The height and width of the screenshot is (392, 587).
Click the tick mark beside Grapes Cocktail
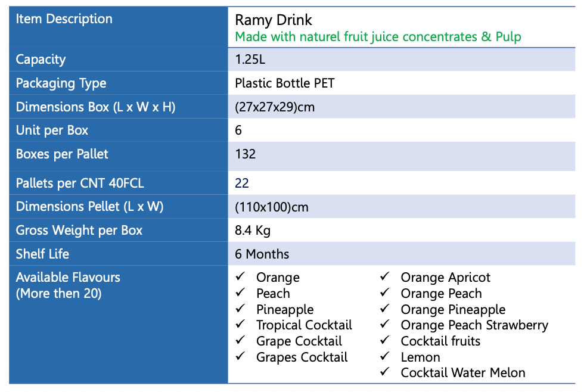[x=240, y=357]
